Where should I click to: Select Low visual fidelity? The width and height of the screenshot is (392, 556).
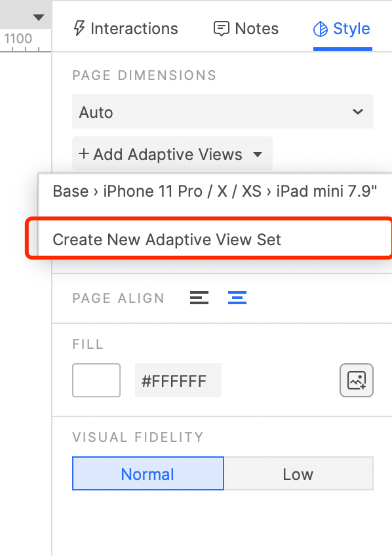pyautogui.click(x=298, y=473)
